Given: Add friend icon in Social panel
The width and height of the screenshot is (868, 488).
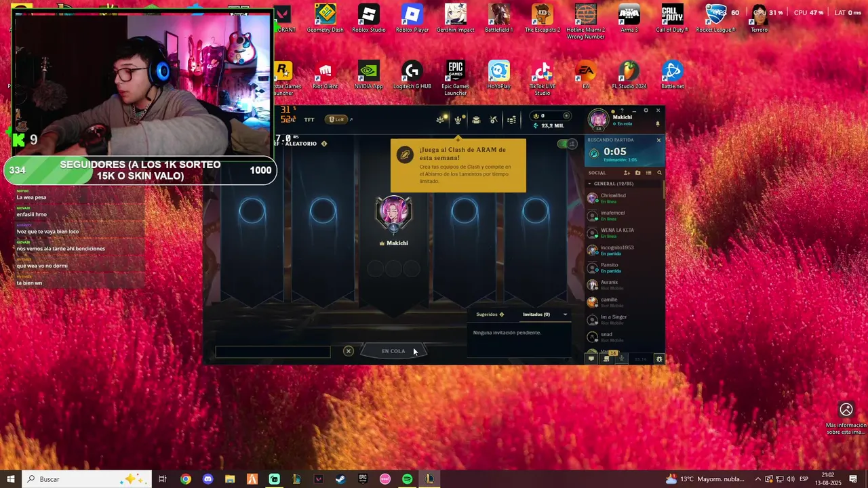Looking at the screenshot, I should pos(627,173).
